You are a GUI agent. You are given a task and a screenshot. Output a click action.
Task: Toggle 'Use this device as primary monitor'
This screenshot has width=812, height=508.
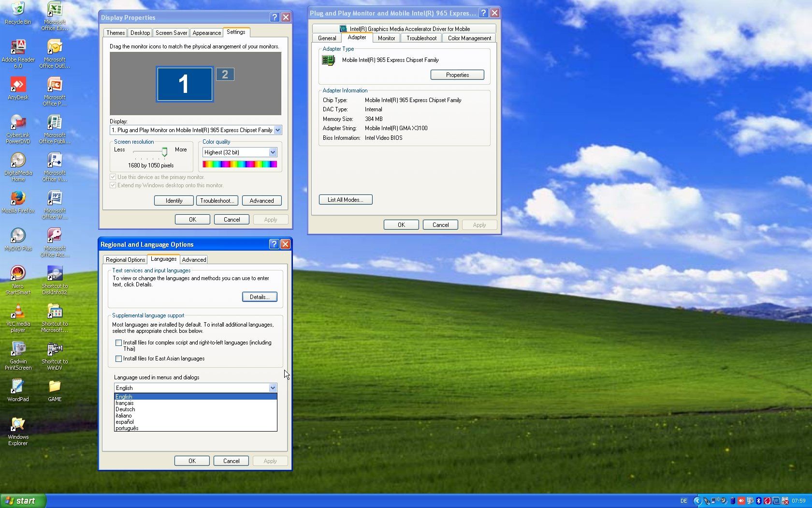113,177
